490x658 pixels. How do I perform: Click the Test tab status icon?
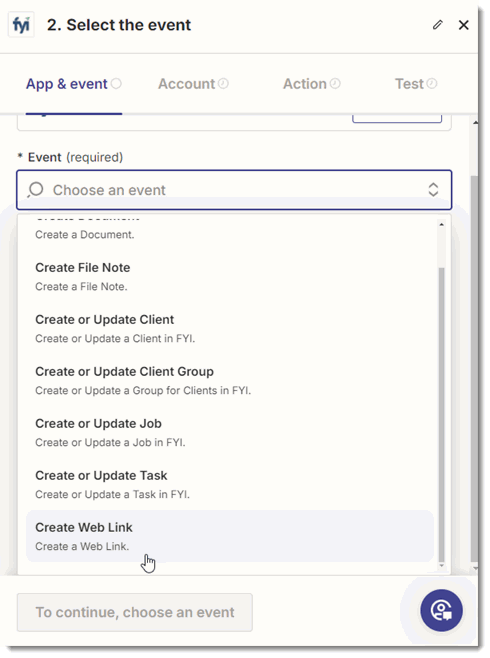[x=432, y=84]
